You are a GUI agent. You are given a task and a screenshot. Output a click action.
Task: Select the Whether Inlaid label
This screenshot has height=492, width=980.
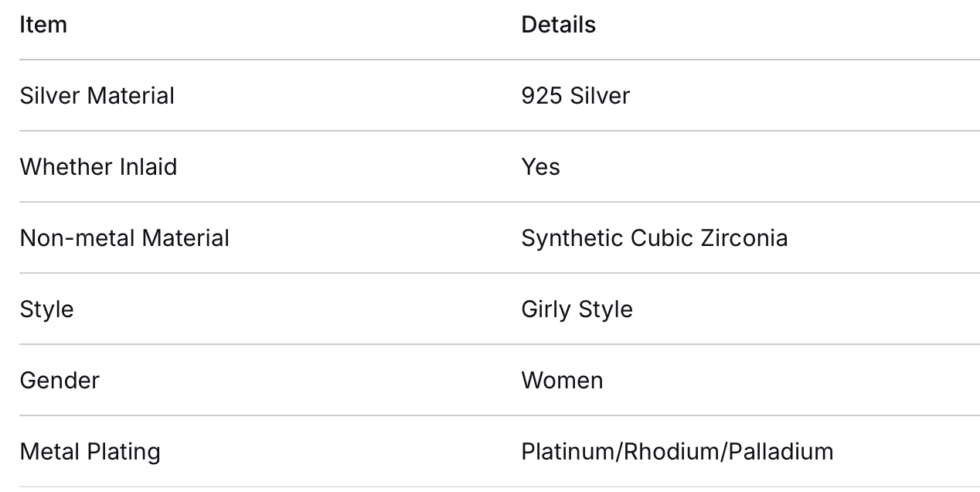tap(98, 167)
